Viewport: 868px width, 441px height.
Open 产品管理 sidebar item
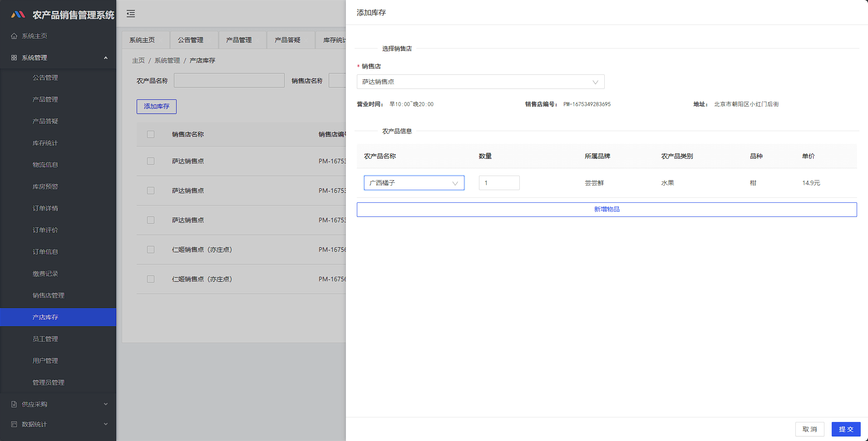[x=58, y=99]
